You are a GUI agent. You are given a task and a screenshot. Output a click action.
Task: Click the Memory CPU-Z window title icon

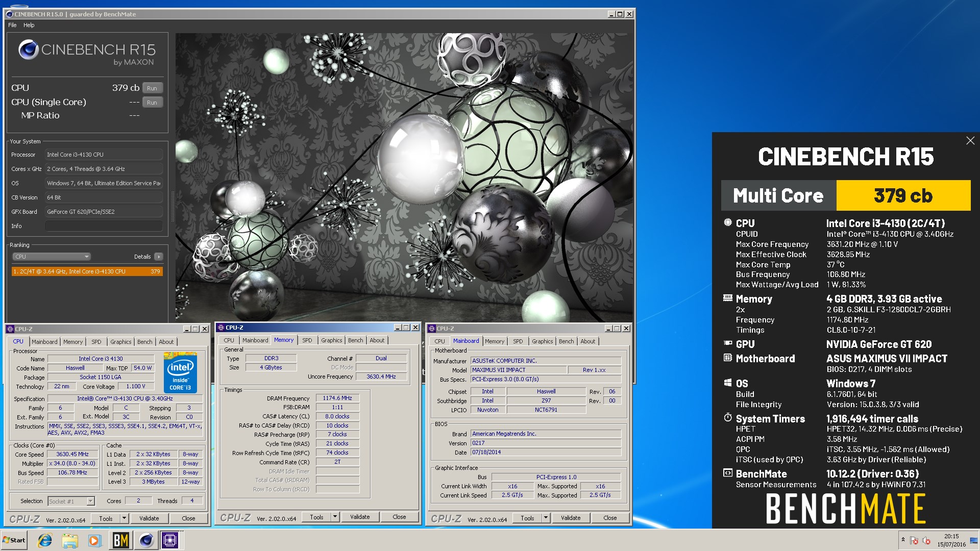click(222, 328)
